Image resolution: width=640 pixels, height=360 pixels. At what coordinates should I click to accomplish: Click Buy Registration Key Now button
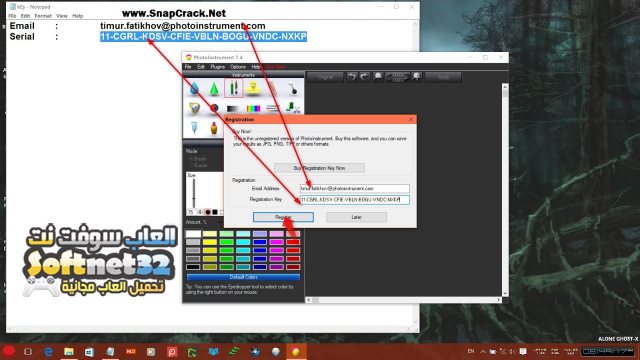[320, 168]
